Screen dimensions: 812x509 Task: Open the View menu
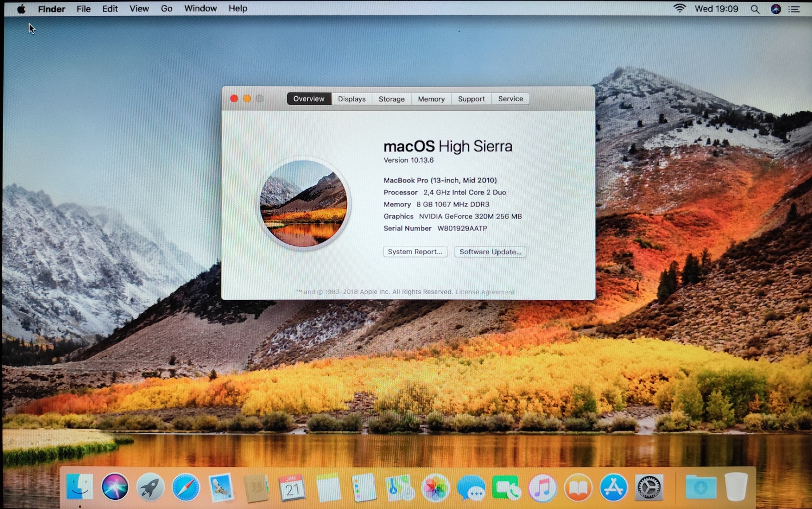point(139,9)
